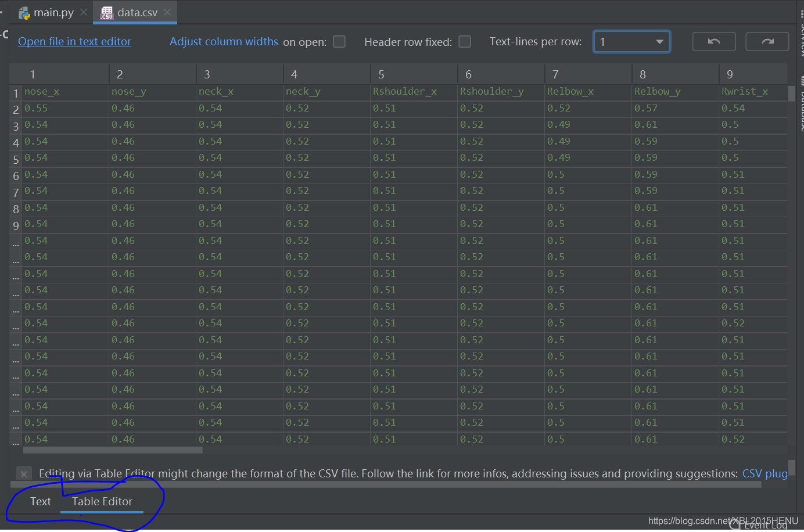Switch to the Table Editor bottom tab

click(102, 502)
